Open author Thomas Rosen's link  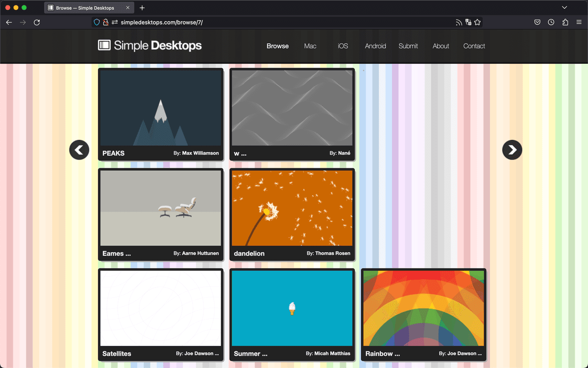[333, 254]
